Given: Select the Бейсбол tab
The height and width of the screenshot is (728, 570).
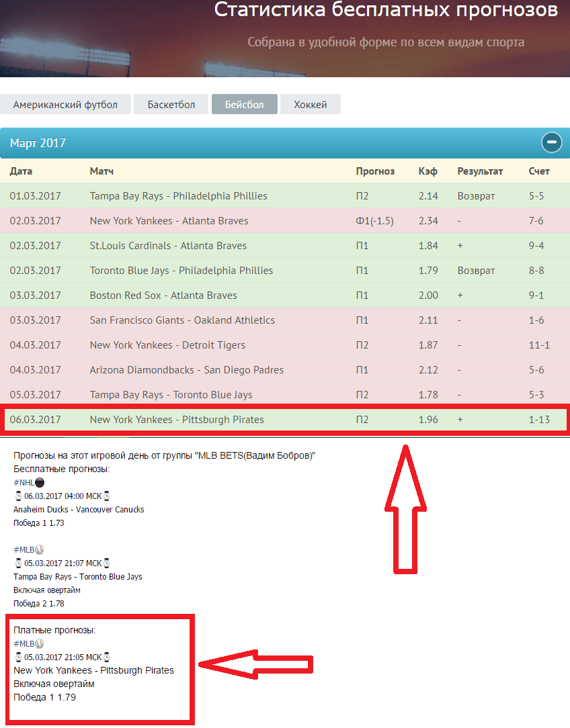Looking at the screenshot, I should 244,105.
